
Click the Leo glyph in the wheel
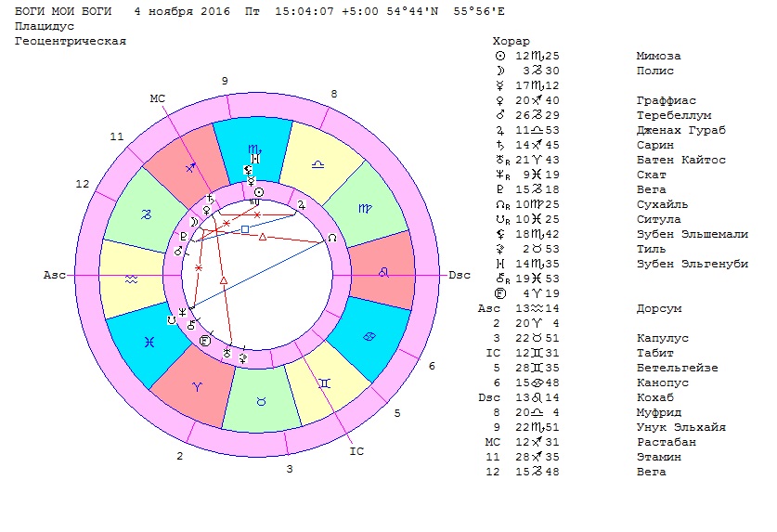[x=383, y=274]
